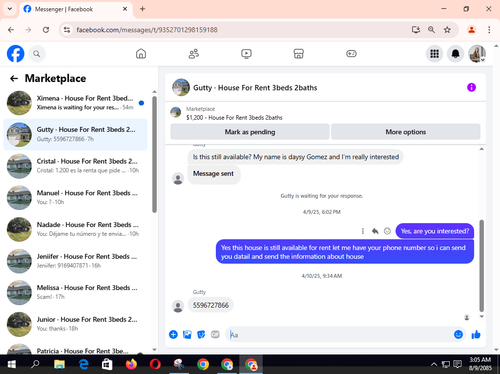
Task: Go back using Marketplace back arrow
Action: pos(14,78)
